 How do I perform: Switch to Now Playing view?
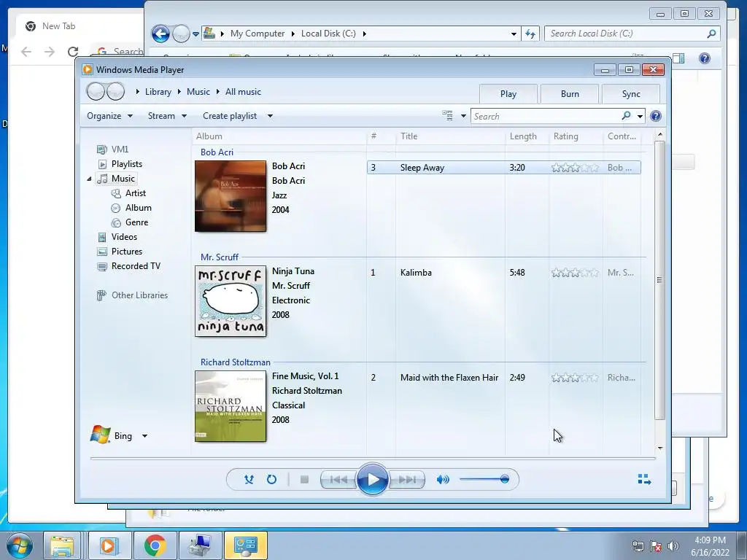coord(644,480)
